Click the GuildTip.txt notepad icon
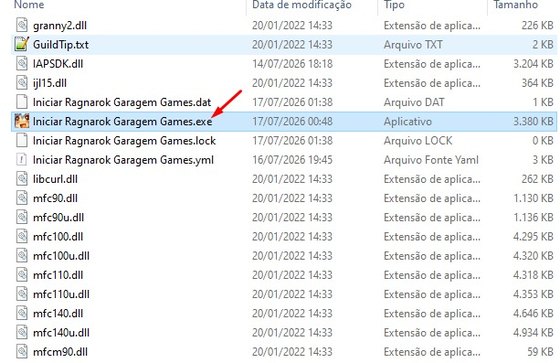The image size is (560, 363). tap(21, 44)
